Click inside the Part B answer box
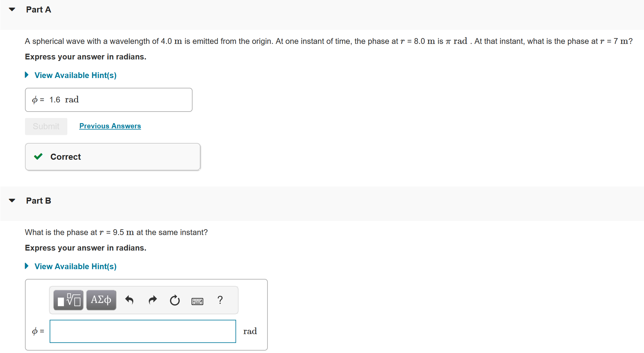 [x=142, y=331]
